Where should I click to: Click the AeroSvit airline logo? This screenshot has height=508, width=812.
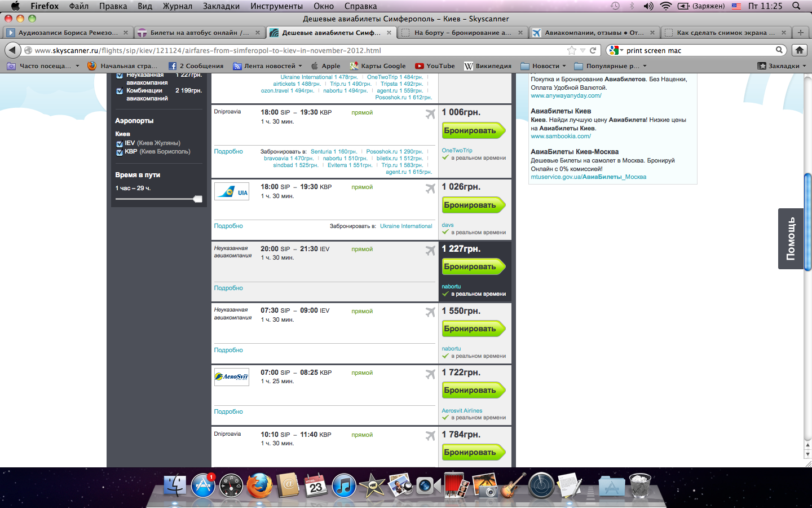click(x=232, y=376)
